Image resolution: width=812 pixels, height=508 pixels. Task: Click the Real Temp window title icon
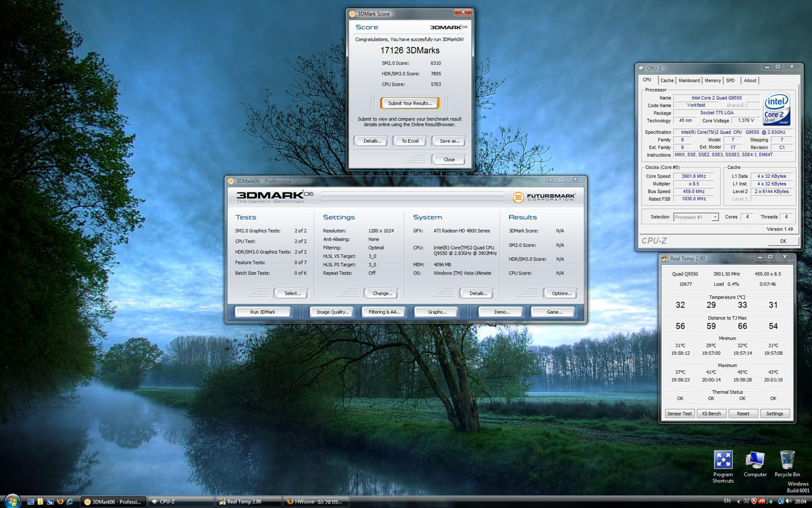click(x=665, y=258)
